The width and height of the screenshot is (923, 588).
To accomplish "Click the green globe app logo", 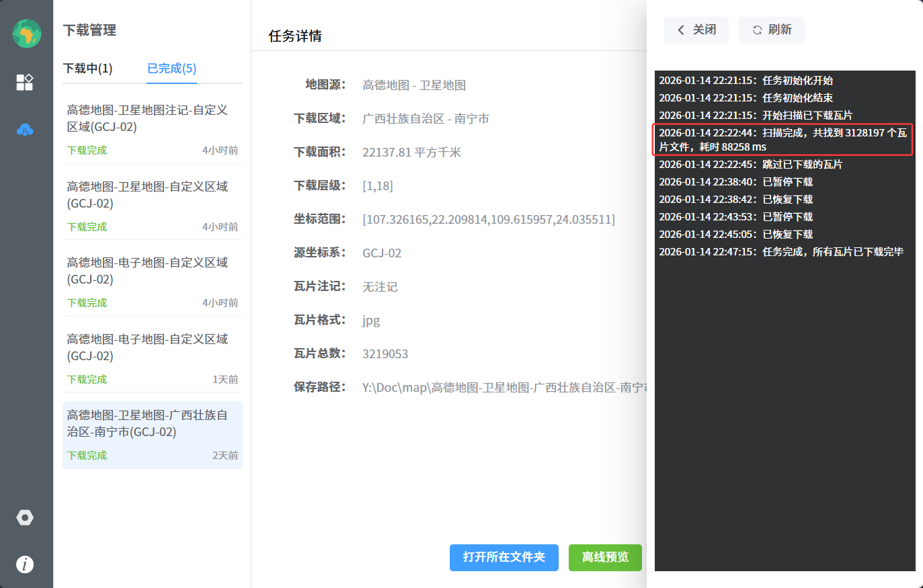I will point(26,32).
